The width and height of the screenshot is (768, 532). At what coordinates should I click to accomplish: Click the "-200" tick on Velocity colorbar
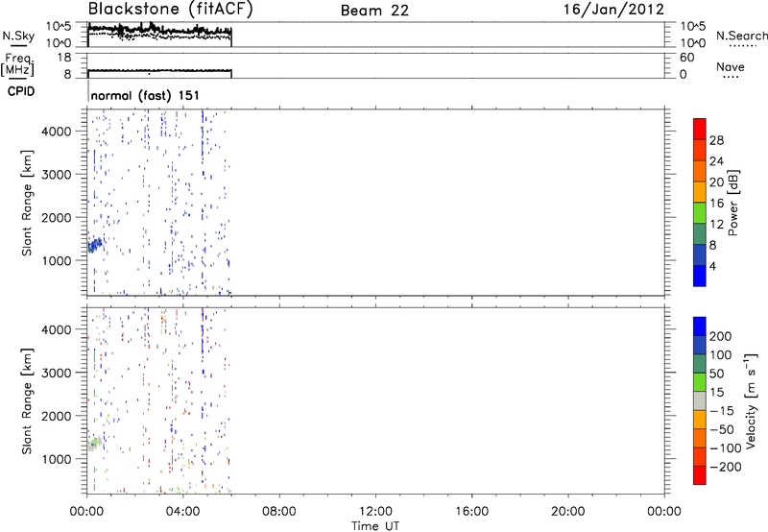pos(726,467)
